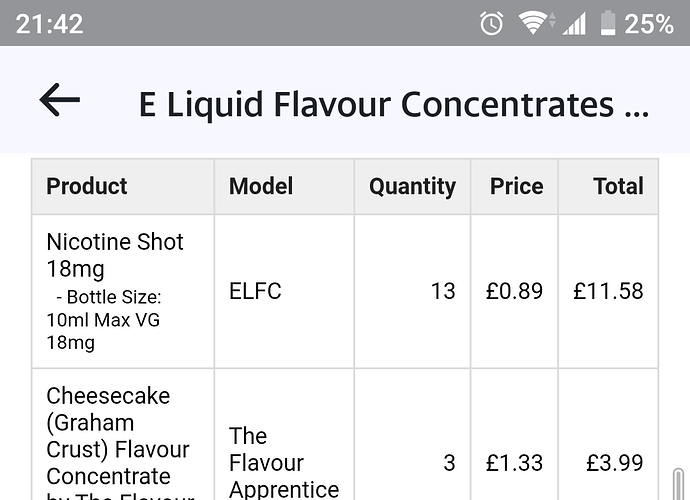Tap The Flavour Apprentice model cell

point(284,463)
